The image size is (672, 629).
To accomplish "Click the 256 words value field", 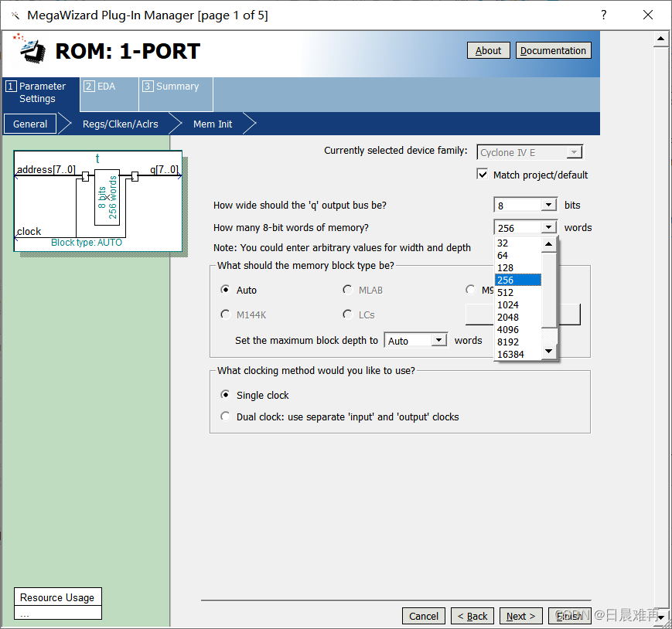I will (x=517, y=227).
